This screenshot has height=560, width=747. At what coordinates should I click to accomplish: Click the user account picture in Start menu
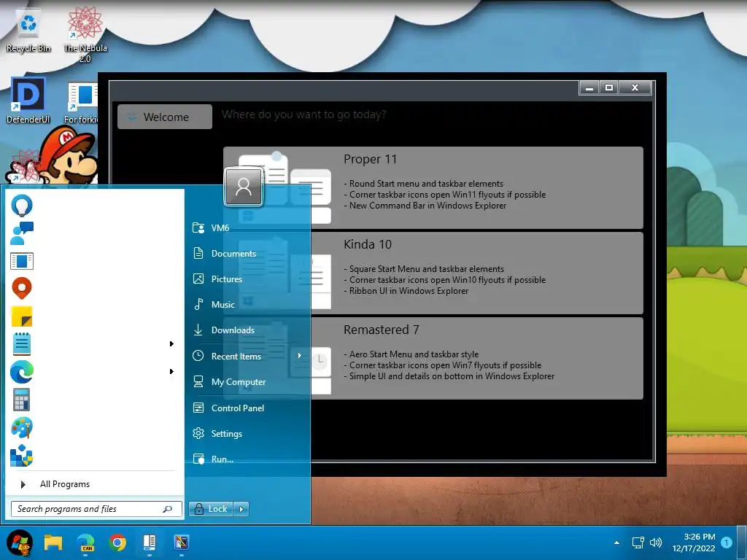click(244, 187)
